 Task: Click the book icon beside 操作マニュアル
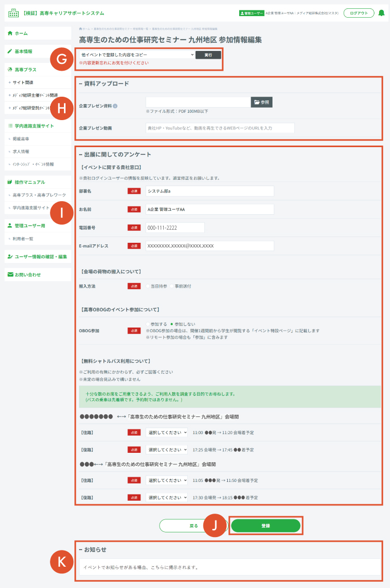tap(10, 182)
